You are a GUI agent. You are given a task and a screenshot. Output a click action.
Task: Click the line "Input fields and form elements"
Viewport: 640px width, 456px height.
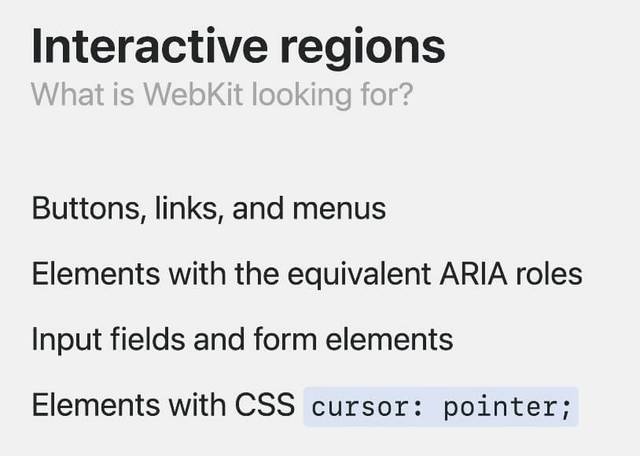coord(242,339)
